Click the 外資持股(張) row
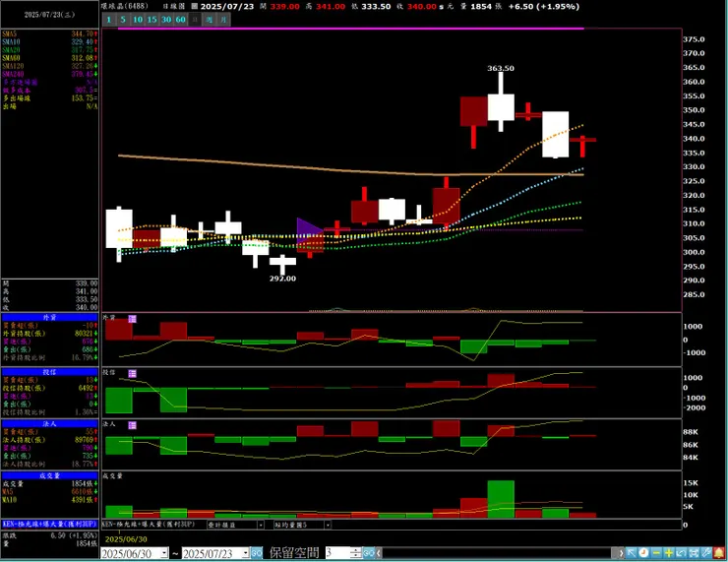 (x=49, y=334)
